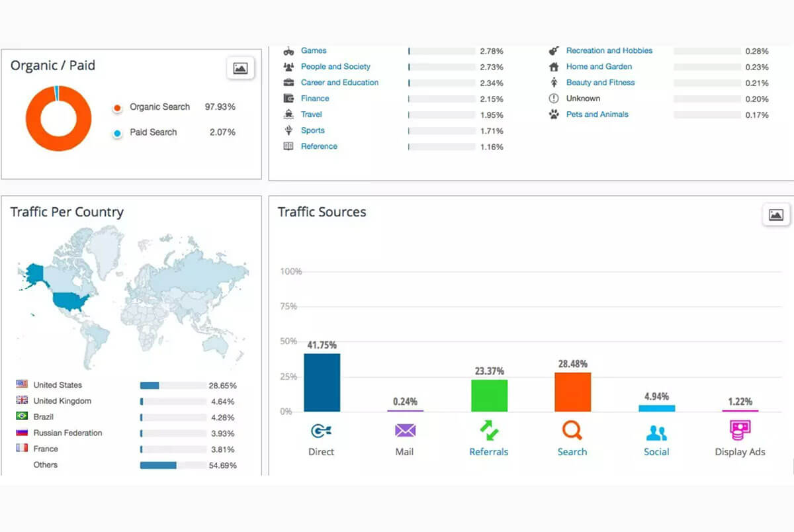Click the Sports category icon
Viewport: 794px width, 532px height.
[288, 130]
